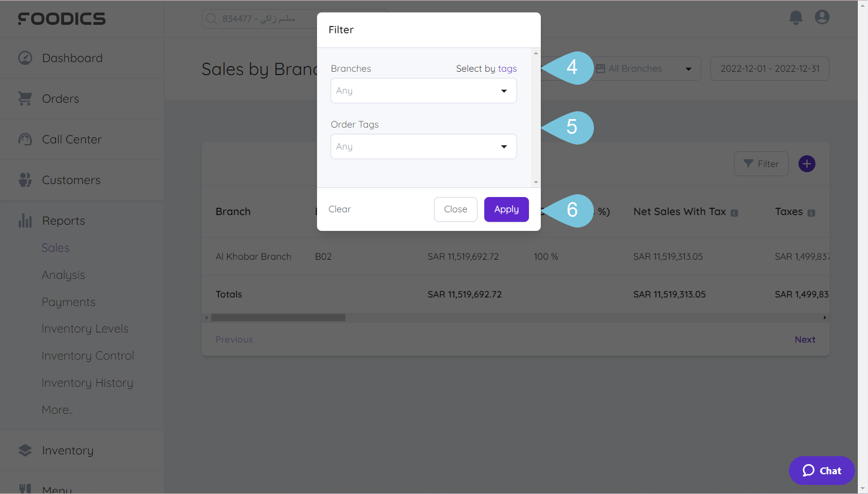Select the Orders cart icon
This screenshot has height=494, width=868.
[x=25, y=98]
